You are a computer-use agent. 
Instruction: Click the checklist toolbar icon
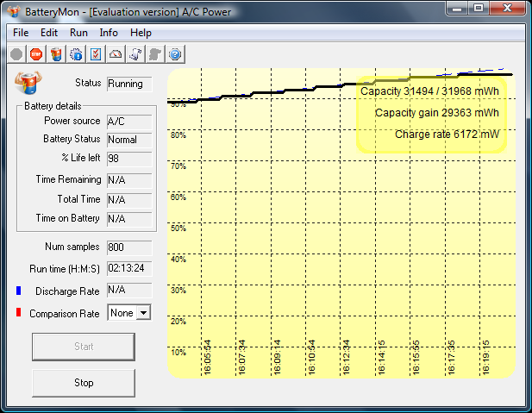point(96,53)
